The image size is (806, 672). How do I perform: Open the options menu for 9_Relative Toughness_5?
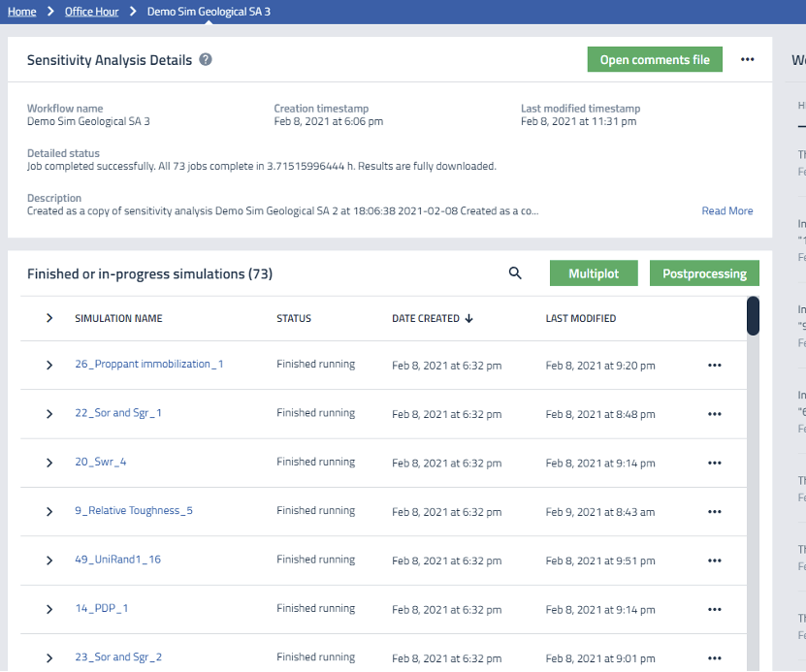click(715, 512)
